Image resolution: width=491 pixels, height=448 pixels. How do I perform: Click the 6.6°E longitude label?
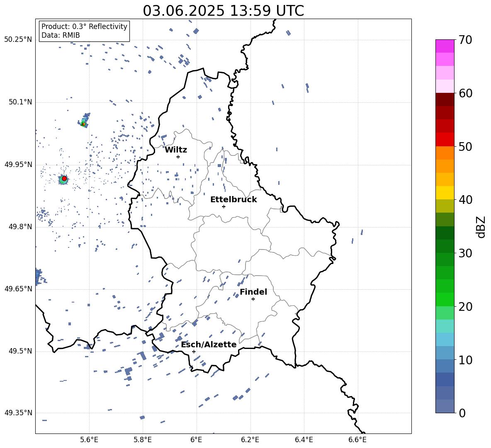(357, 440)
